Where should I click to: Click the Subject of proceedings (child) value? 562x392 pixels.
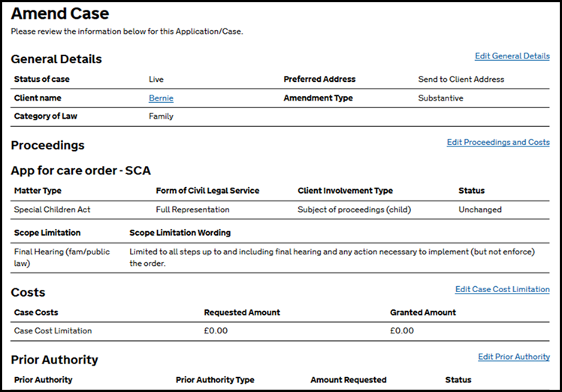(352, 210)
